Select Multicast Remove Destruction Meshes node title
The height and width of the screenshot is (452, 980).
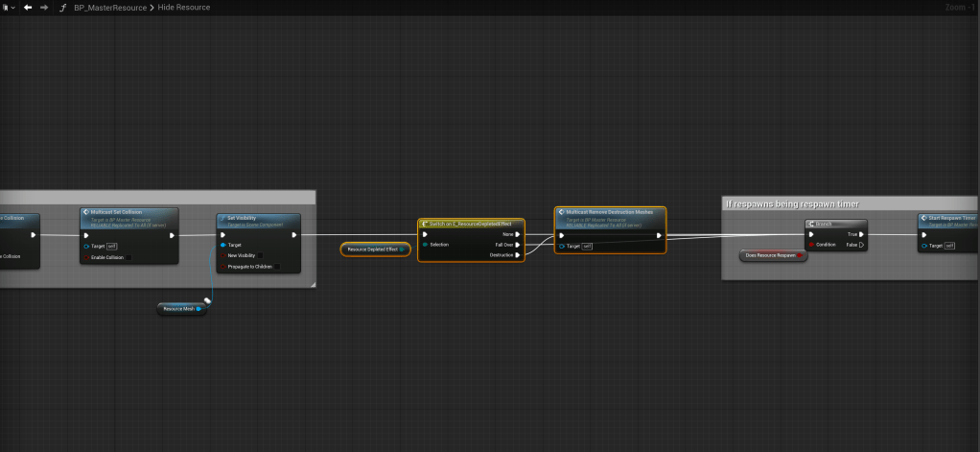609,212
